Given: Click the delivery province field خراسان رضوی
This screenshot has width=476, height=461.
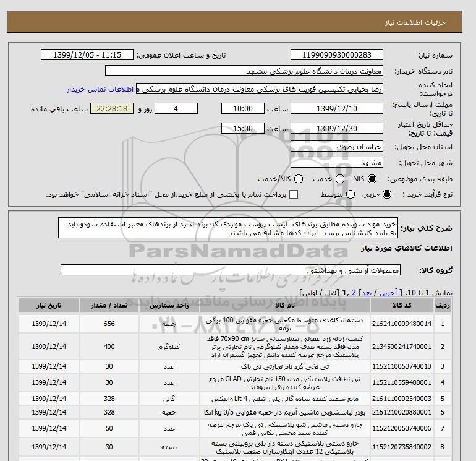Looking at the screenshot, I should point(337,147).
